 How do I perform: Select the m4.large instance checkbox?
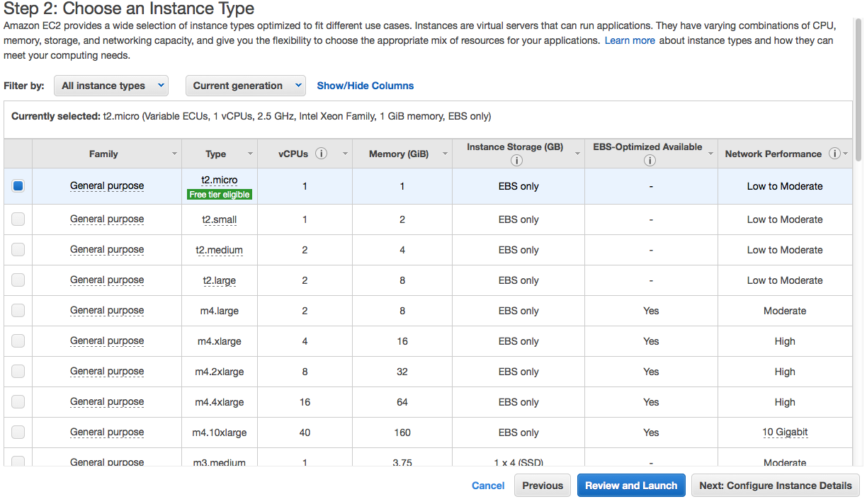point(18,311)
